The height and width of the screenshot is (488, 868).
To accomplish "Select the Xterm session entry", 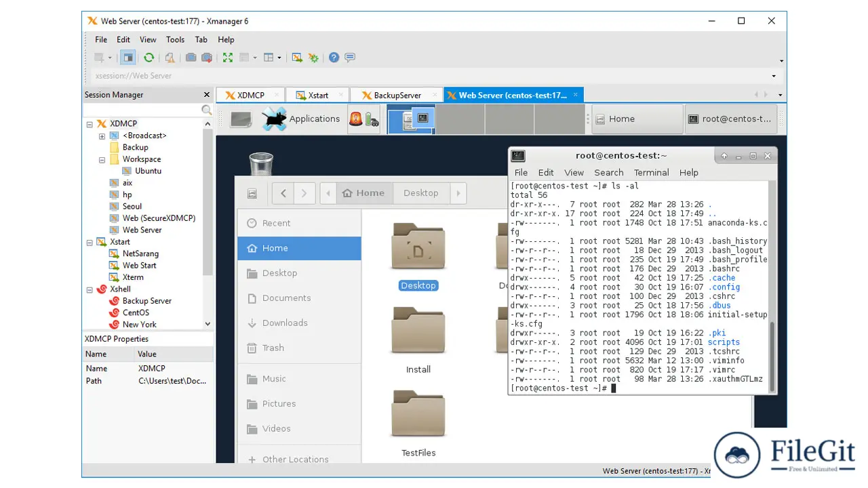I will coord(133,277).
